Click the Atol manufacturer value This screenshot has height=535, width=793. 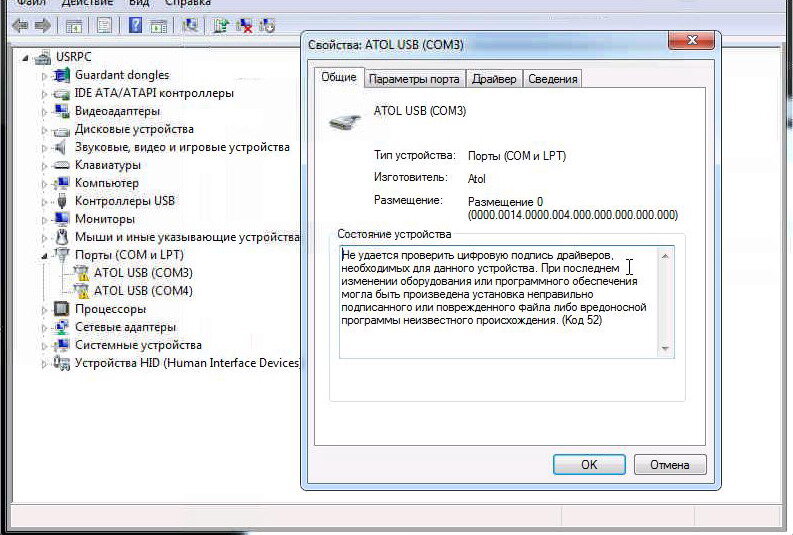point(476,179)
